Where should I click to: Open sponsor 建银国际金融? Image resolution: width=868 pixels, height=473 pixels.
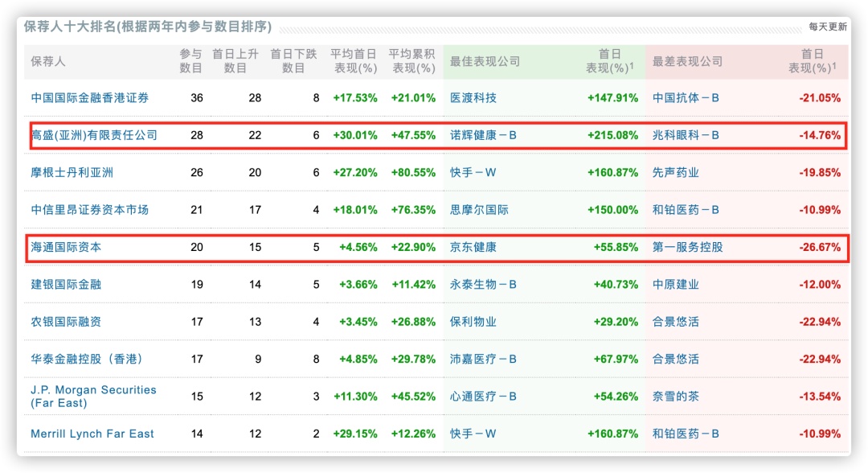[66, 285]
